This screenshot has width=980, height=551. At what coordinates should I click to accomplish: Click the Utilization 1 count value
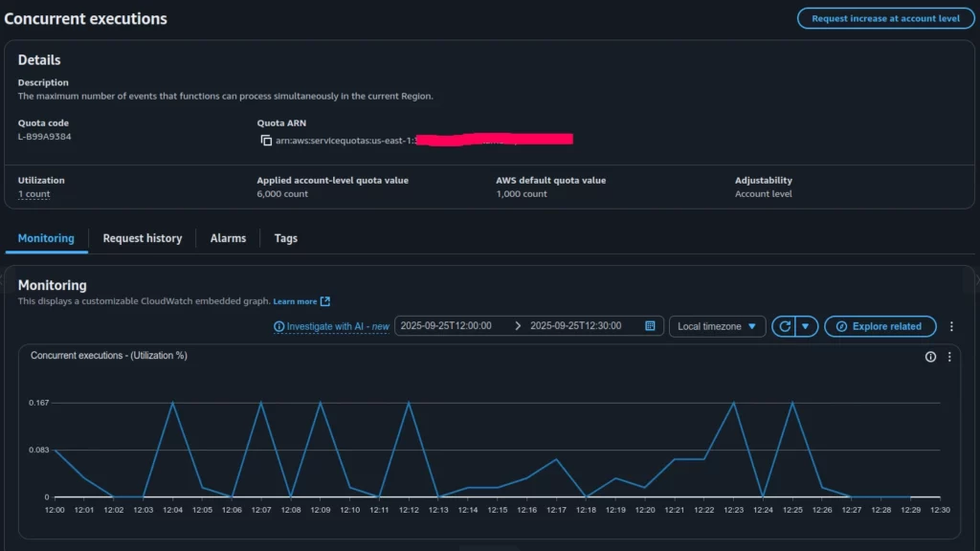click(33, 194)
